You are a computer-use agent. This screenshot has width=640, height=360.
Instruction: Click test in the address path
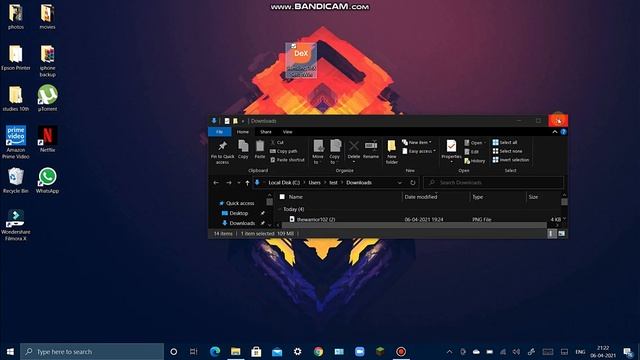click(x=333, y=182)
